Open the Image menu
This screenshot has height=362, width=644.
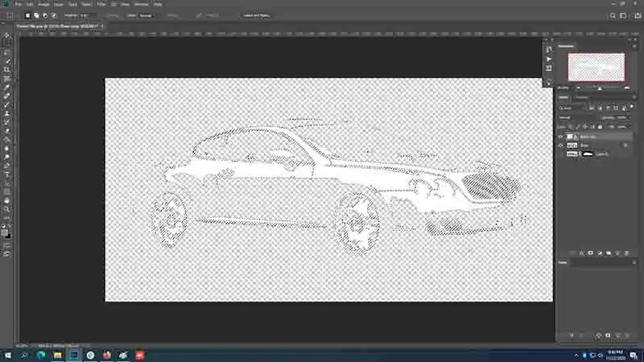tap(43, 4)
